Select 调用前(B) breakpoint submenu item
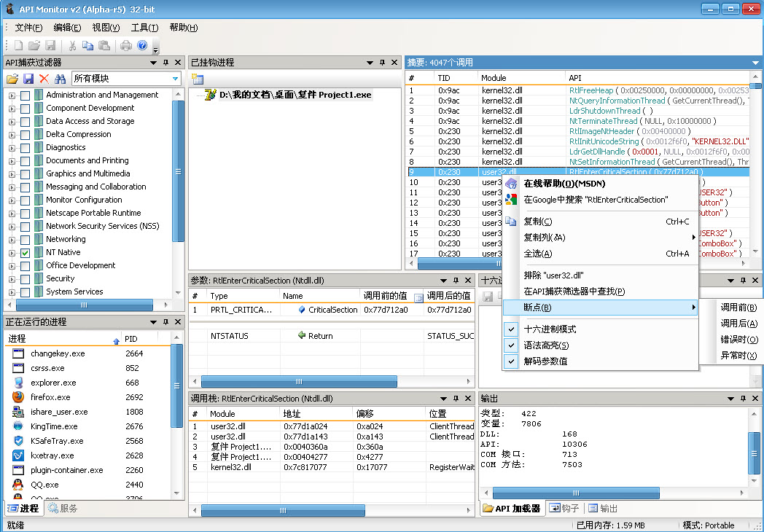 click(738, 308)
